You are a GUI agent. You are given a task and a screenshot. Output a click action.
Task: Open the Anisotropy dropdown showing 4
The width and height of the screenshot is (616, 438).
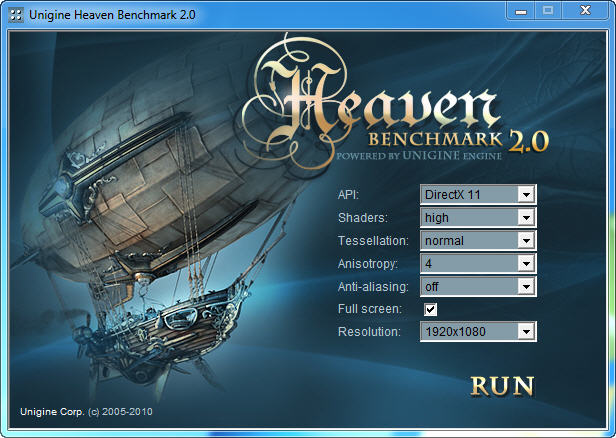pos(478,263)
